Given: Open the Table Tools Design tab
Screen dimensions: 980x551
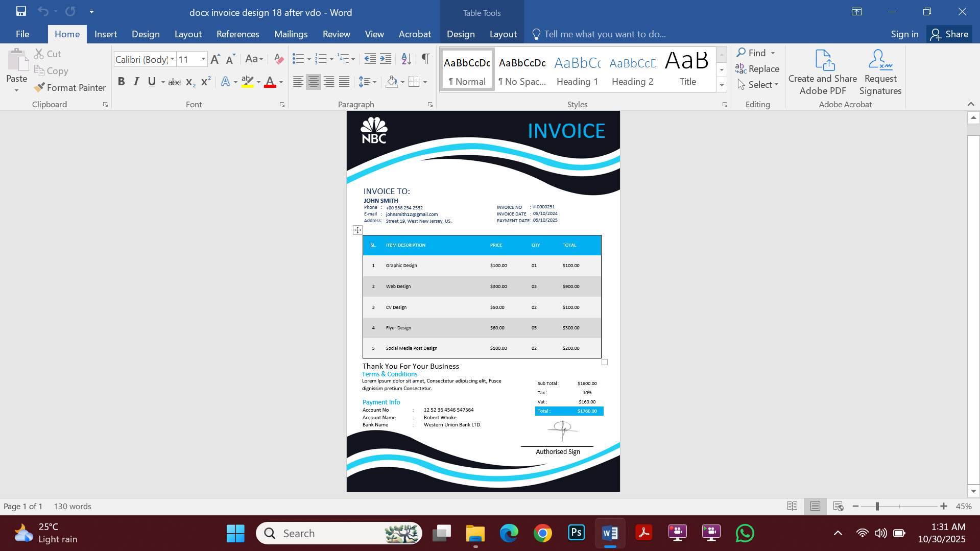Looking at the screenshot, I should [460, 34].
